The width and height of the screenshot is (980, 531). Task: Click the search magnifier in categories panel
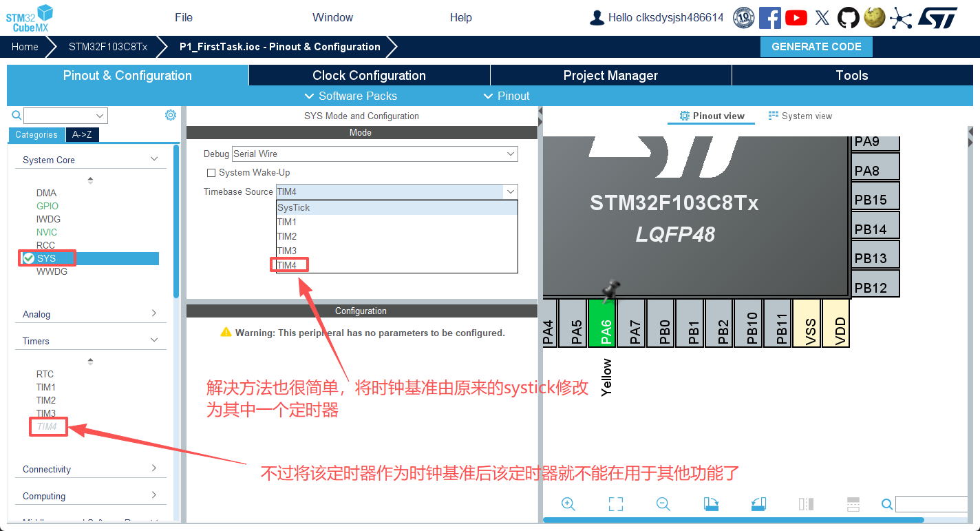tap(17, 115)
